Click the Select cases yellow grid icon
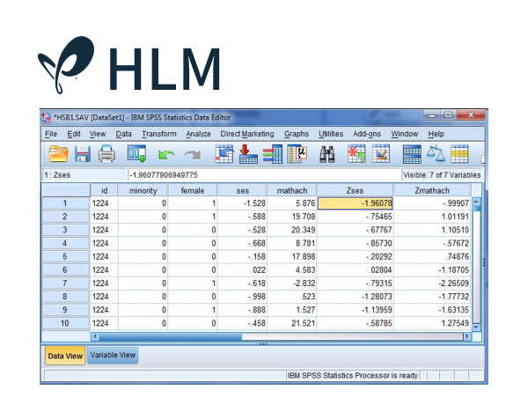 tap(459, 154)
